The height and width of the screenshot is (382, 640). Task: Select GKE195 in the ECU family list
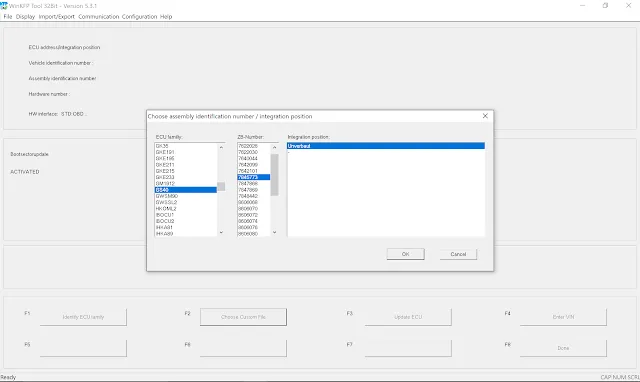[186, 158]
